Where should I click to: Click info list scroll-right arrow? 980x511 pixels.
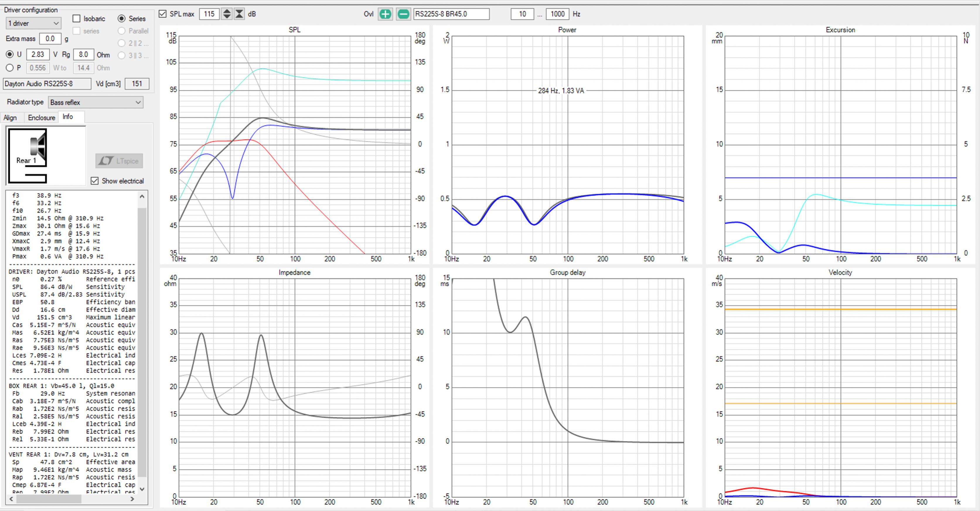[132, 499]
